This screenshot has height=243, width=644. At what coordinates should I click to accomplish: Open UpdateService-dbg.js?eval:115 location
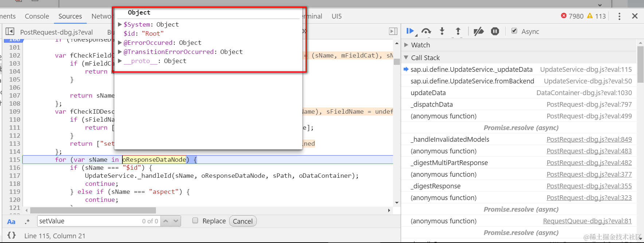[586, 69]
